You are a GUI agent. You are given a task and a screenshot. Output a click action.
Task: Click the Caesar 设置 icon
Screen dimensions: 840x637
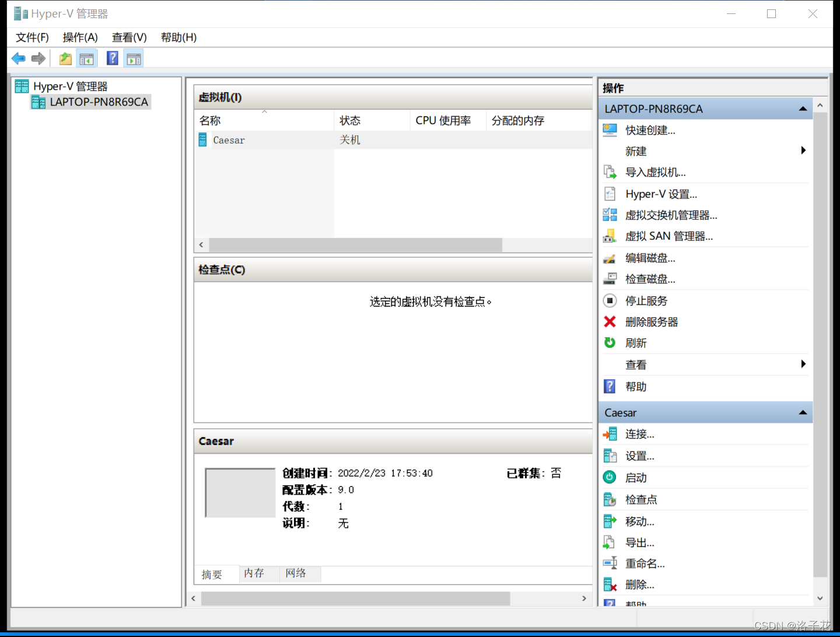[x=610, y=456]
